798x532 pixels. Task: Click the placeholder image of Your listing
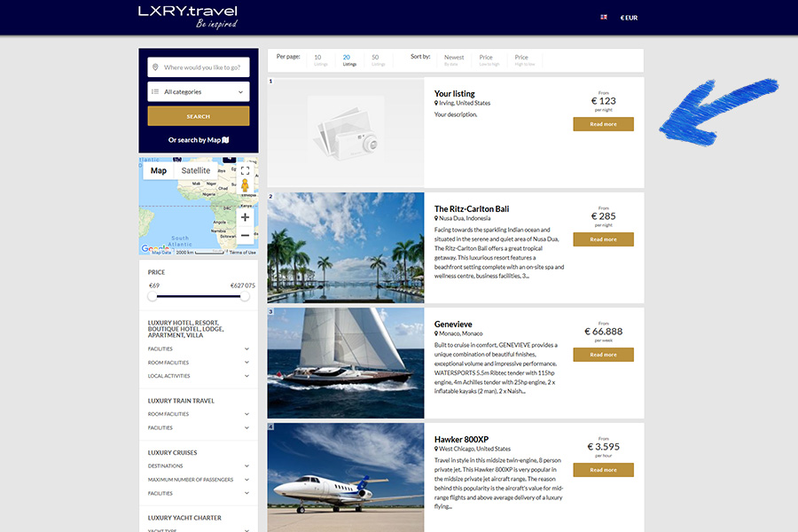(x=346, y=132)
